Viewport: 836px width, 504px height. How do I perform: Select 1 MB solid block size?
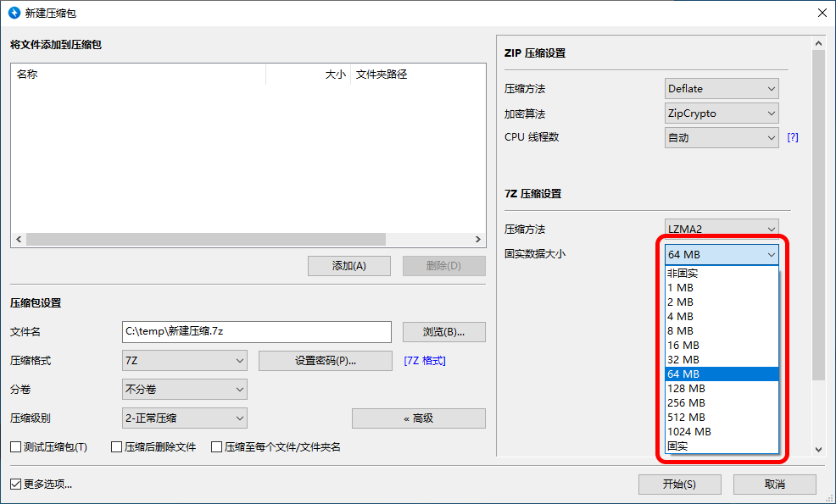pyautogui.click(x=722, y=288)
